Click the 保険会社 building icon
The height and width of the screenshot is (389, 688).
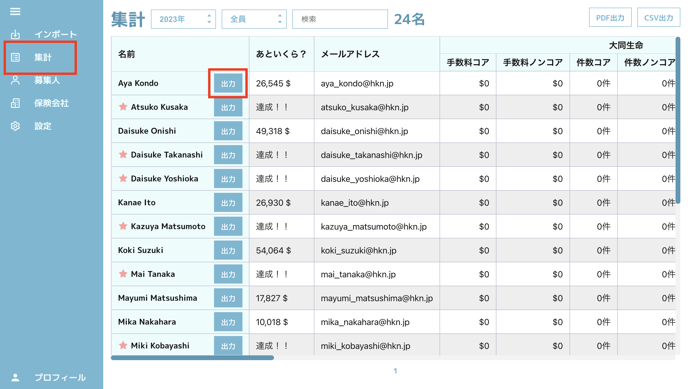click(15, 103)
